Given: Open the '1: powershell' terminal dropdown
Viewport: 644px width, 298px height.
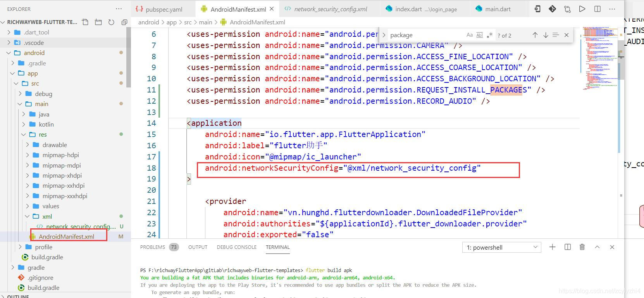Looking at the screenshot, I should pos(502,247).
